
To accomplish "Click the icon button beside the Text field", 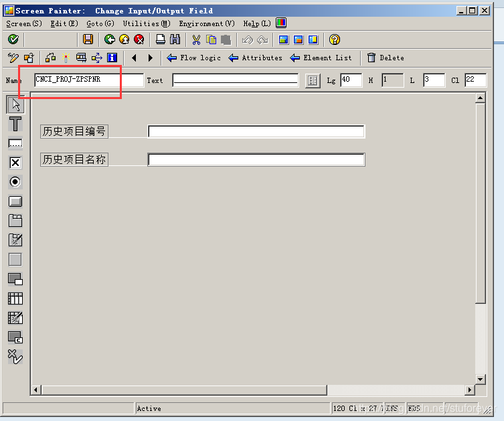I will pyautogui.click(x=313, y=81).
